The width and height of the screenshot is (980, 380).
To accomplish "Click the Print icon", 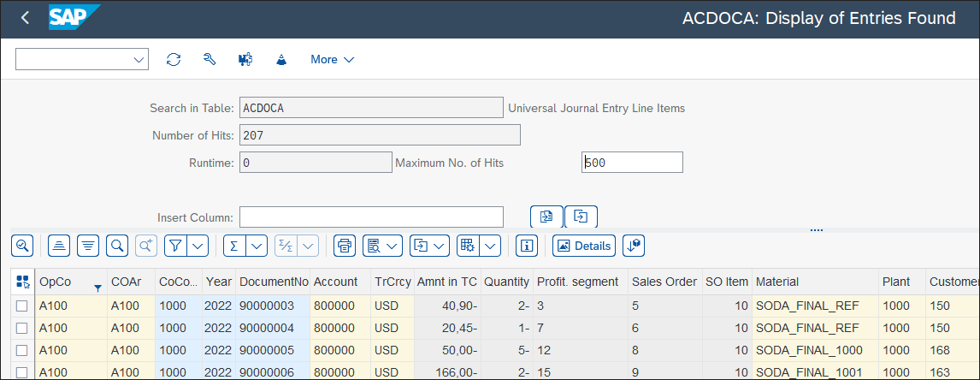I will tap(345, 246).
